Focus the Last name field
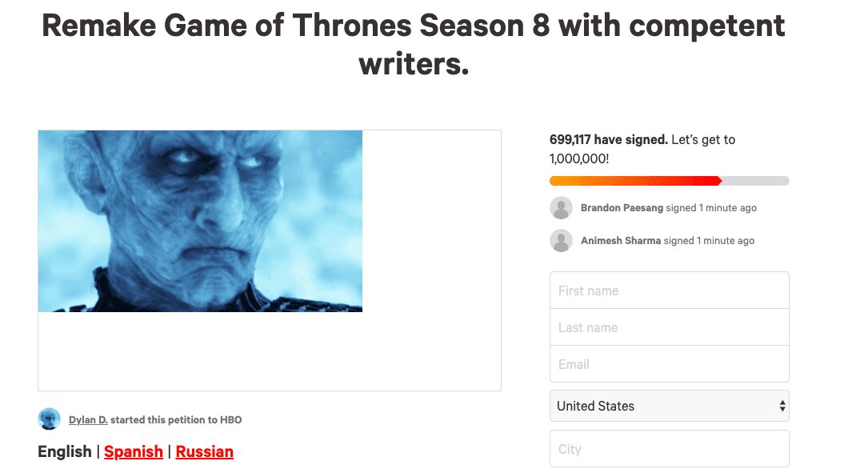 (x=669, y=327)
